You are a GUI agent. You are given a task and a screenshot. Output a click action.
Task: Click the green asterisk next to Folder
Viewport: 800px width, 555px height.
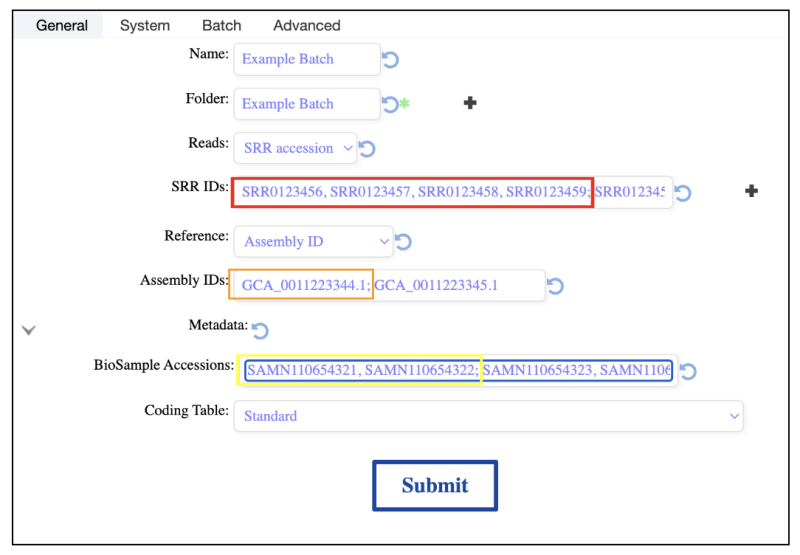tap(404, 104)
